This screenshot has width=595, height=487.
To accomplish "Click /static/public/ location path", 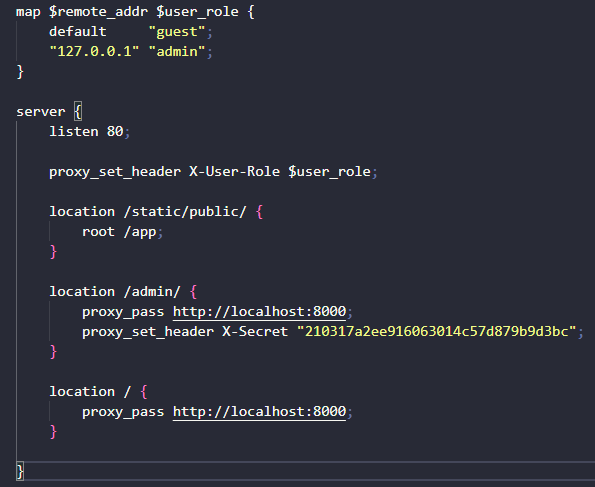I will tap(185, 211).
